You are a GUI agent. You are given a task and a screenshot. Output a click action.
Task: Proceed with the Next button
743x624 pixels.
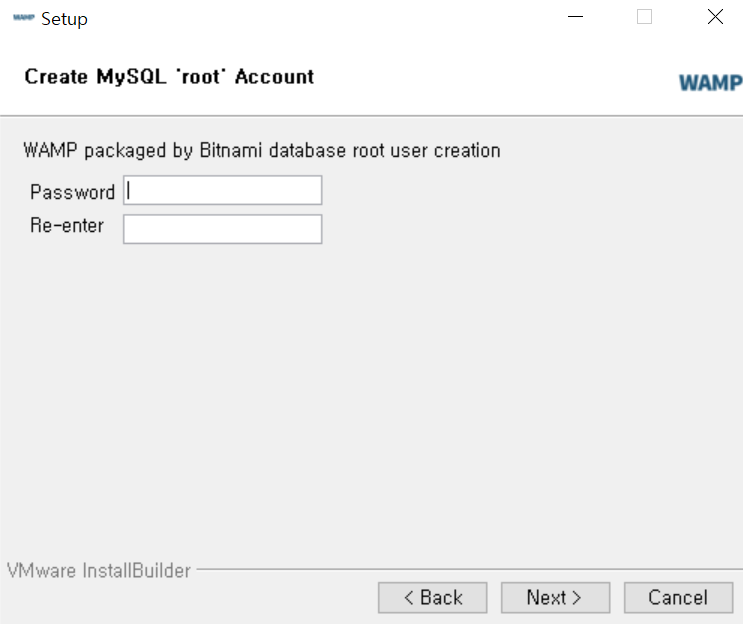coord(555,598)
